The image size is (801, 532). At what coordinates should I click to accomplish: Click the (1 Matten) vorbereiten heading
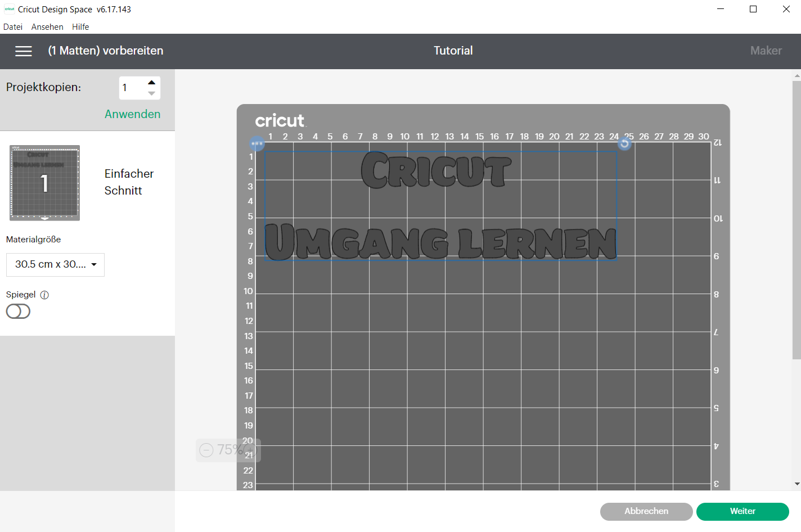pos(106,51)
